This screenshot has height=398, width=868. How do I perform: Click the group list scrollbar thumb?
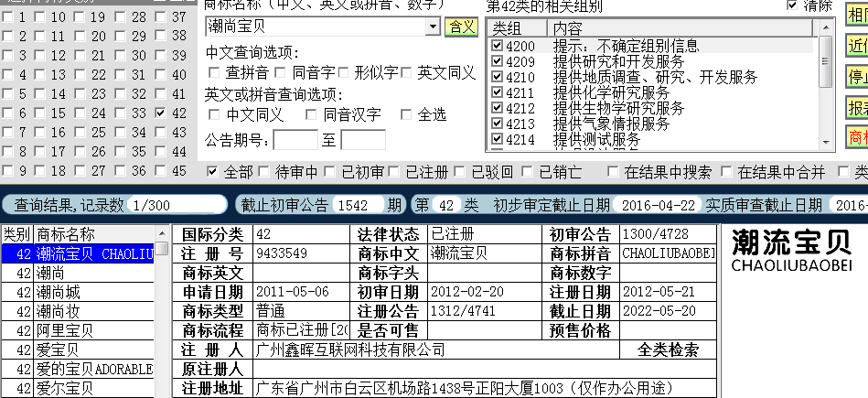pos(826,61)
